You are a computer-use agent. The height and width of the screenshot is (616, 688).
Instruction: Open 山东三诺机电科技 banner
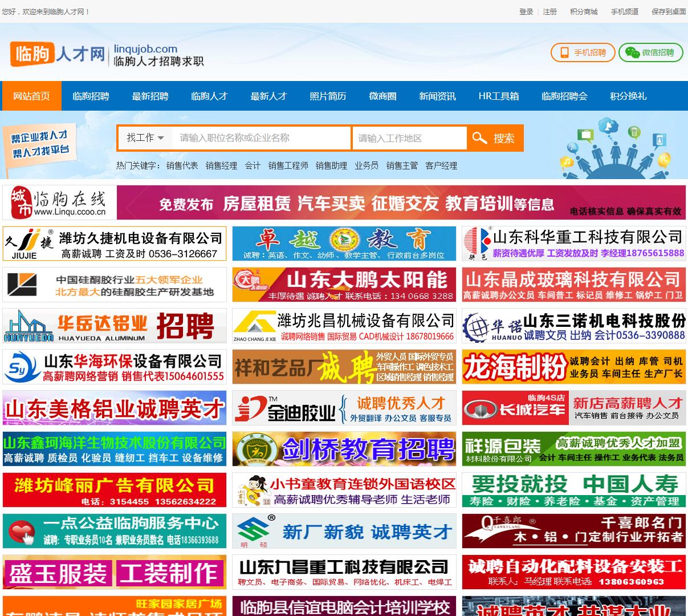coord(574,326)
